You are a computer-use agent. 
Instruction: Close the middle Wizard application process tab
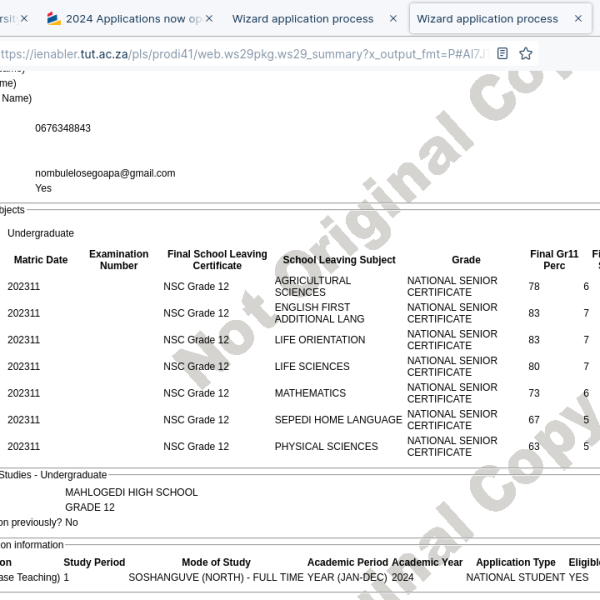click(x=393, y=18)
